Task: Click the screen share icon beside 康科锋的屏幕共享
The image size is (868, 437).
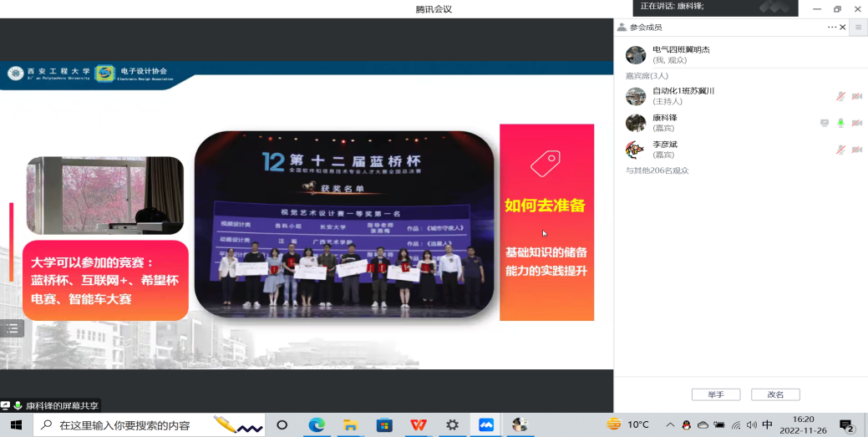Action: [x=6, y=405]
